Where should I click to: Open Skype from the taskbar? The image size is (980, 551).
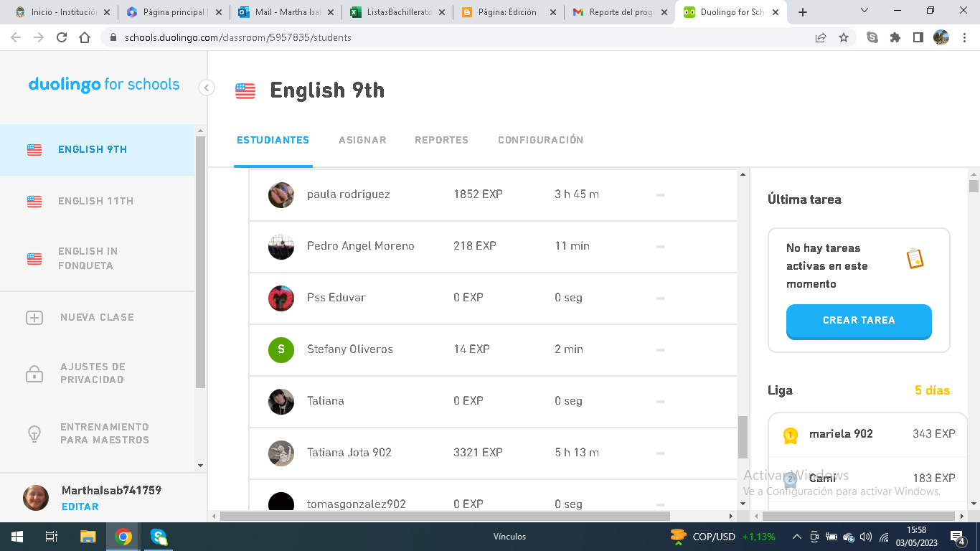pos(159,537)
